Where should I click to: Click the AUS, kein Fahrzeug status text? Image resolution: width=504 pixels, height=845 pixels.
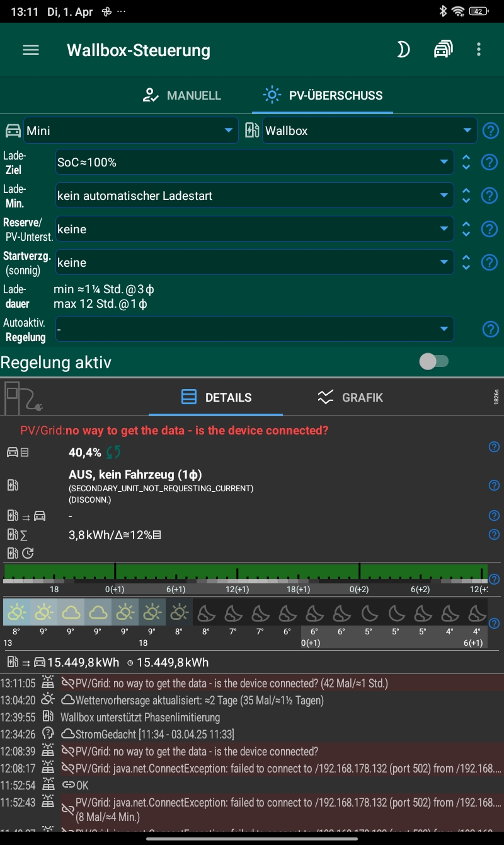(135, 474)
